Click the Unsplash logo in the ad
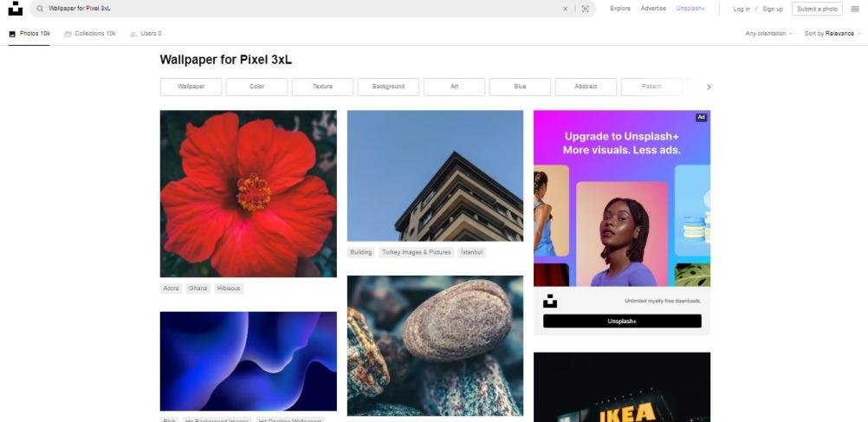868x422 pixels. click(x=550, y=302)
